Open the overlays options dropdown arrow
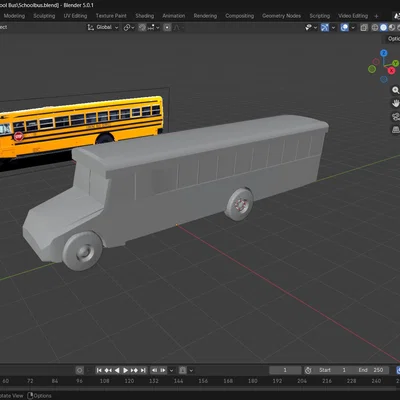Viewport: 400px width, 400px height. click(353, 28)
